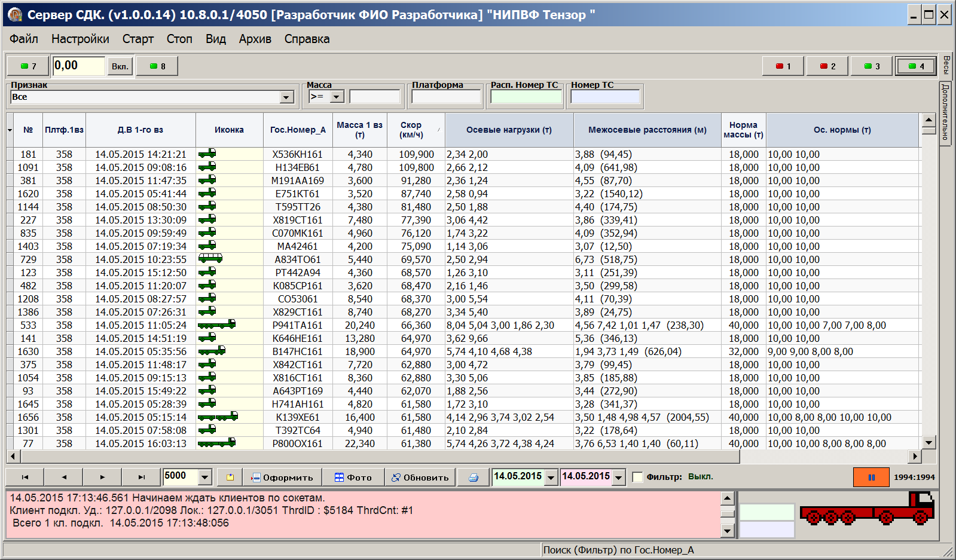Click the Оформить button

point(282,478)
